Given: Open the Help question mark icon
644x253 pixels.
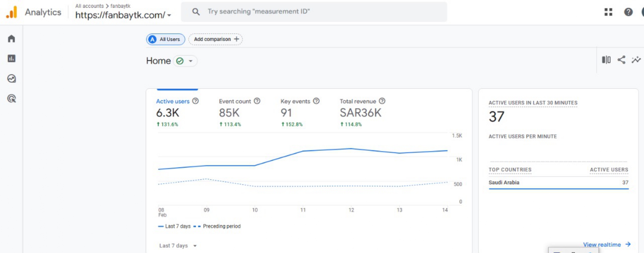Looking at the screenshot, I should coord(628,12).
